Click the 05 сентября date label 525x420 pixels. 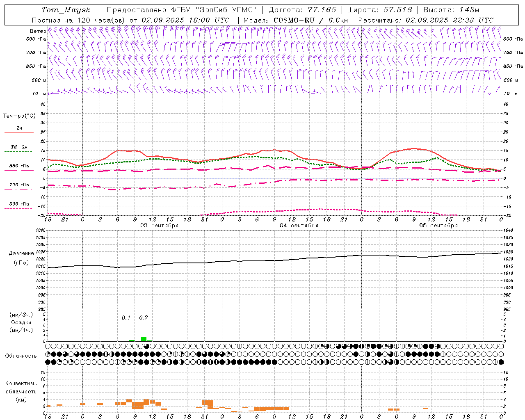pos(438,226)
